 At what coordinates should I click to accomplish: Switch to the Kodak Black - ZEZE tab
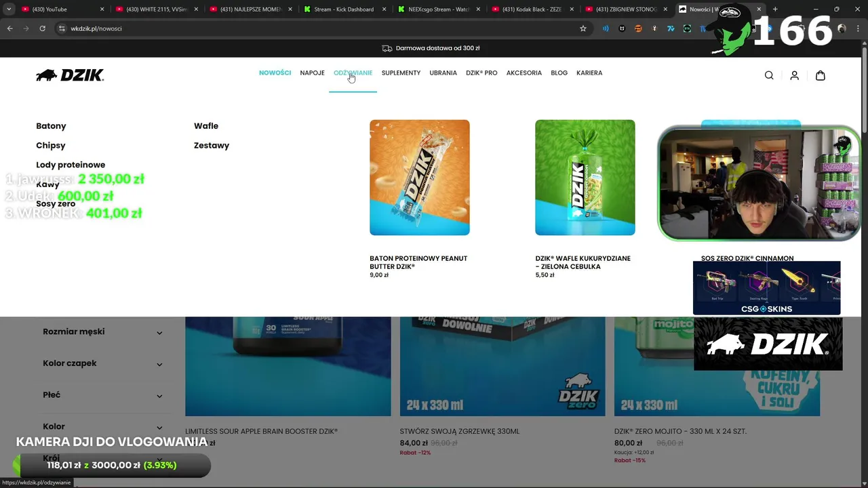pos(532,9)
